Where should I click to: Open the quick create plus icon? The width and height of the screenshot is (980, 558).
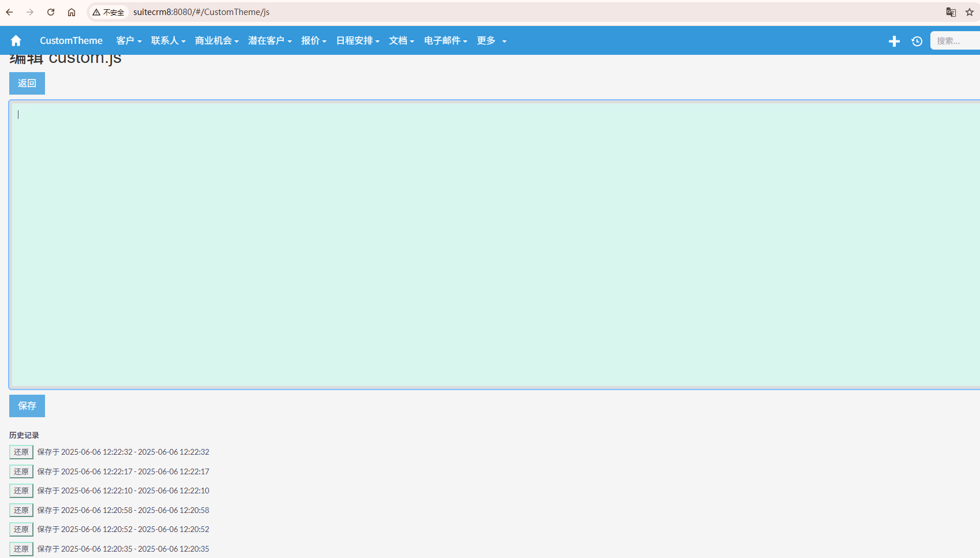pyautogui.click(x=894, y=41)
